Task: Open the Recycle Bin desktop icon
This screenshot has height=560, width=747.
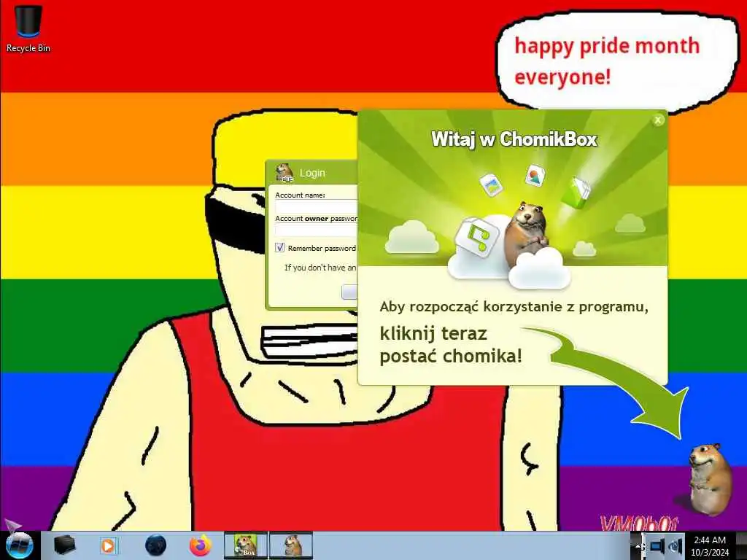Action: [28, 28]
